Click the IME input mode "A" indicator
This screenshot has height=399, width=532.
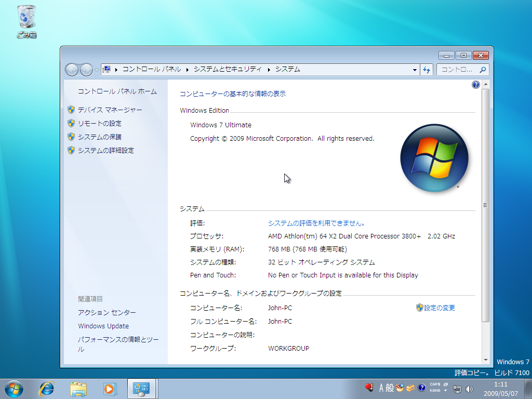click(381, 388)
